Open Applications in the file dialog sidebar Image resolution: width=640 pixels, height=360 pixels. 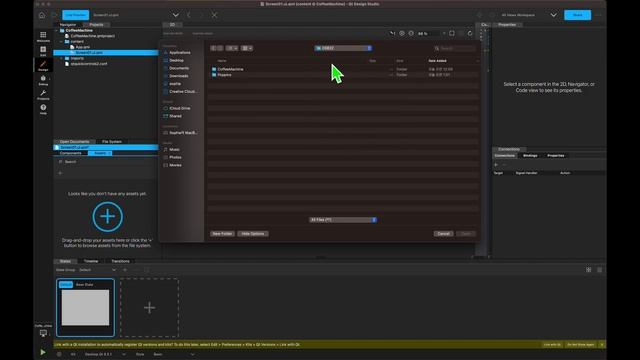[180, 53]
